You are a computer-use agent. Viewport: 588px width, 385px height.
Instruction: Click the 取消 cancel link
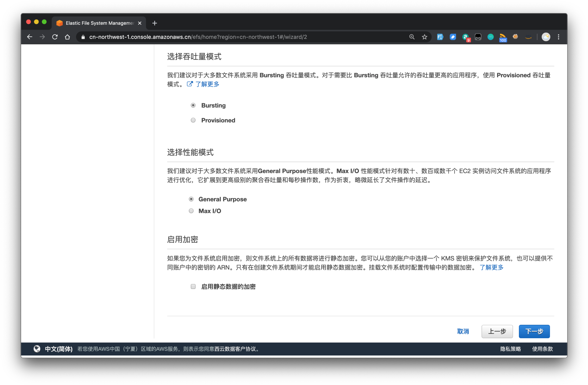pos(463,331)
